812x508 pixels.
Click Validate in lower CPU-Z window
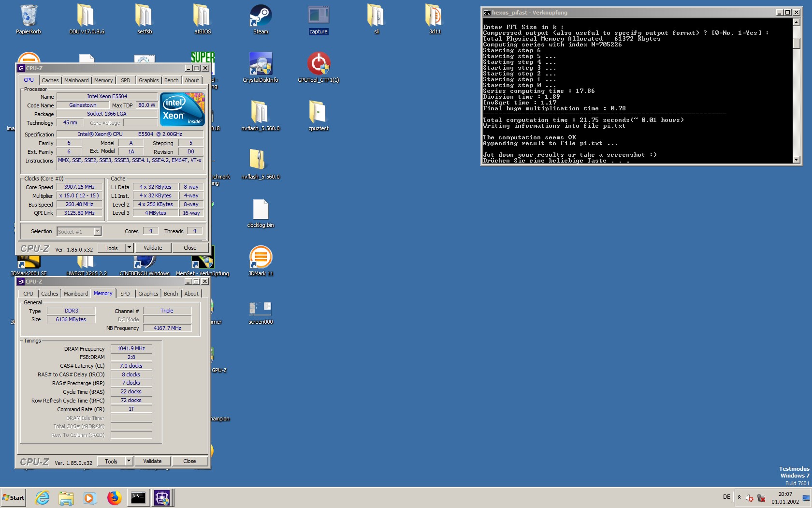click(x=152, y=461)
